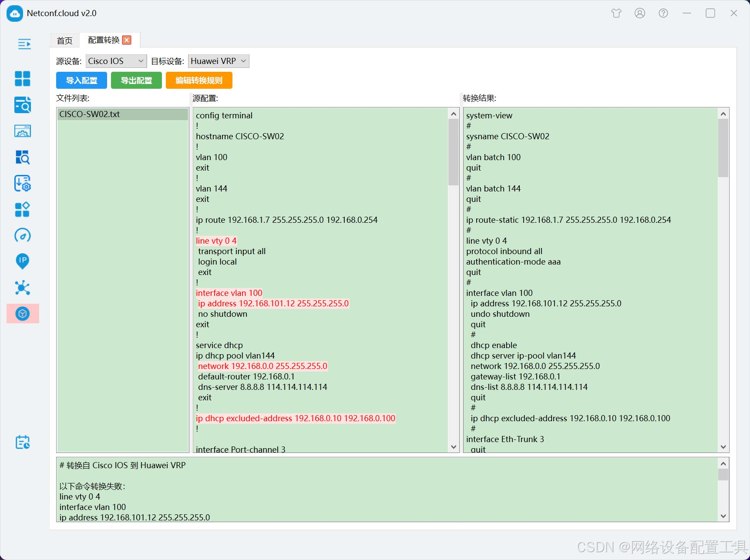Click 'sysname CISCO-SW02' in conversion result
The height and width of the screenshot is (560, 750).
coord(508,136)
